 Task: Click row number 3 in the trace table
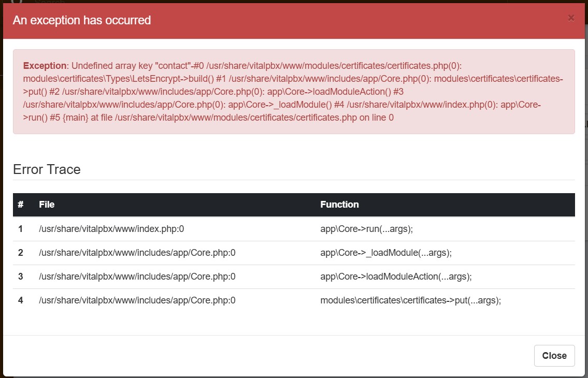pyautogui.click(x=21, y=277)
